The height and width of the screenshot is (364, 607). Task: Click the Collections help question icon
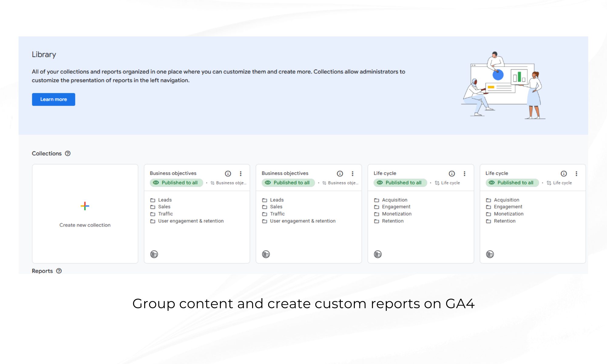[68, 153]
